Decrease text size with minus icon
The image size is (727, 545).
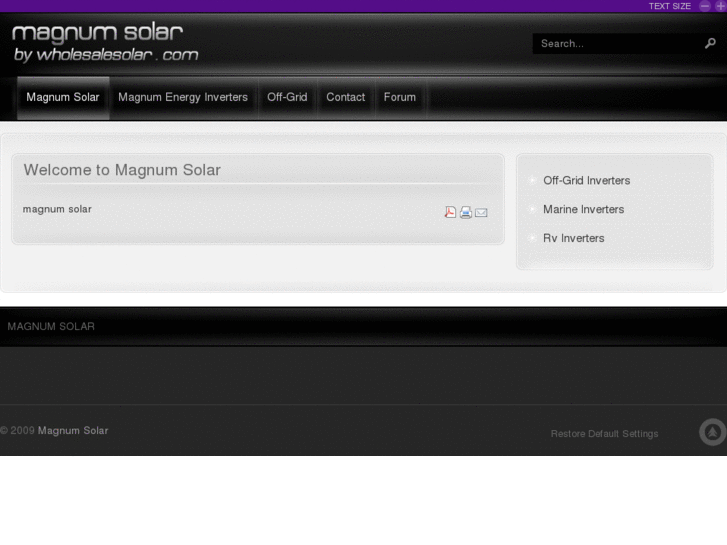coord(705,6)
